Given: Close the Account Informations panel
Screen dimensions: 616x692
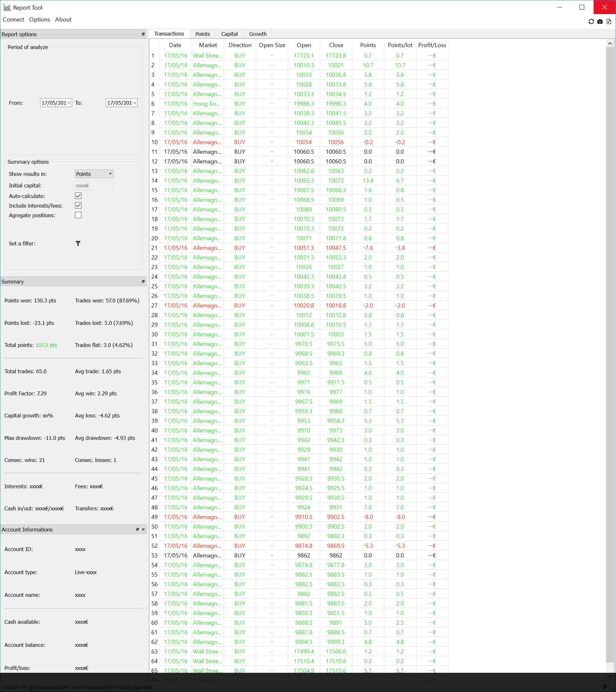Looking at the screenshot, I should [x=143, y=530].
